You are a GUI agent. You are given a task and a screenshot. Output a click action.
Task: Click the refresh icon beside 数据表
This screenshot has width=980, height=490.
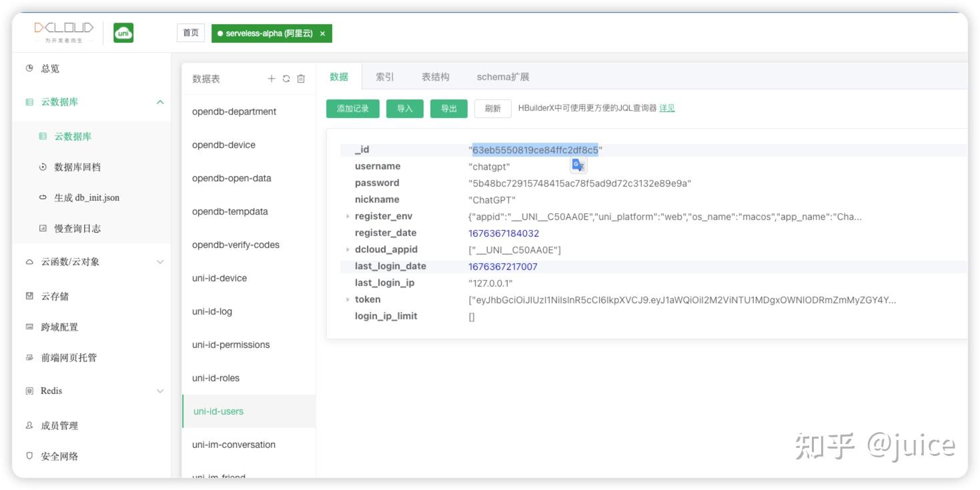tap(286, 79)
